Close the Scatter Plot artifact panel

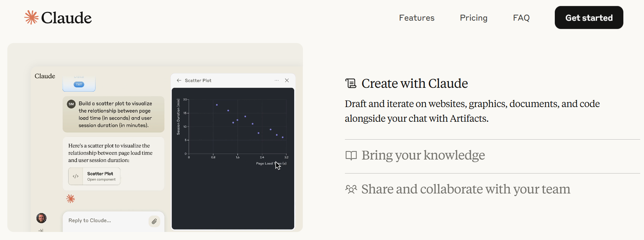click(x=287, y=80)
